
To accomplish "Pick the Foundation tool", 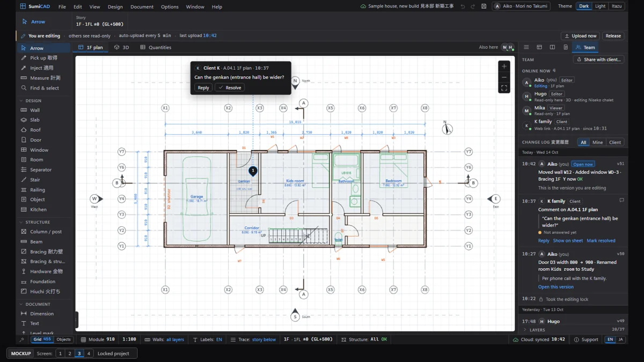I will coord(44,282).
